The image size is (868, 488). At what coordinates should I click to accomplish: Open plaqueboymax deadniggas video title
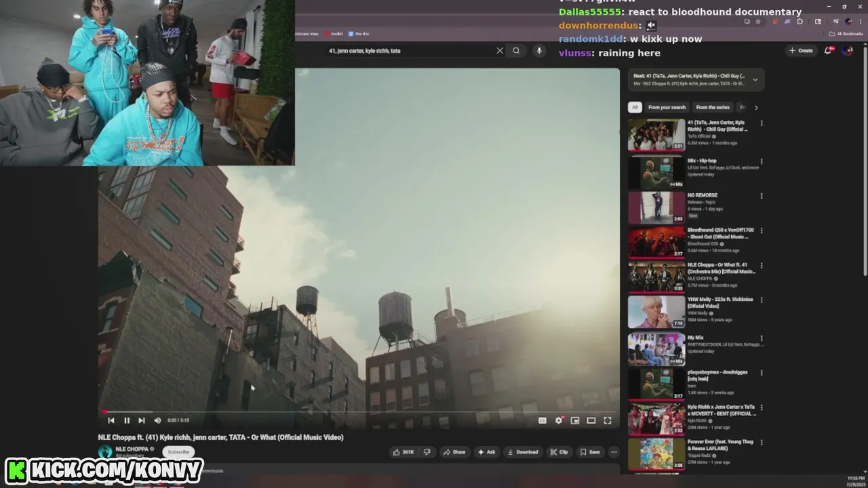[x=716, y=375]
